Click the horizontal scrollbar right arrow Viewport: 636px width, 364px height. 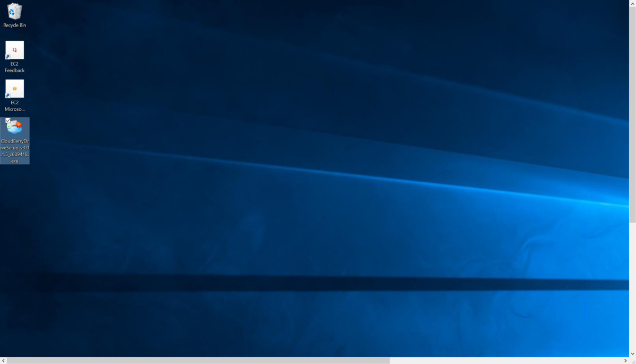tap(625, 361)
